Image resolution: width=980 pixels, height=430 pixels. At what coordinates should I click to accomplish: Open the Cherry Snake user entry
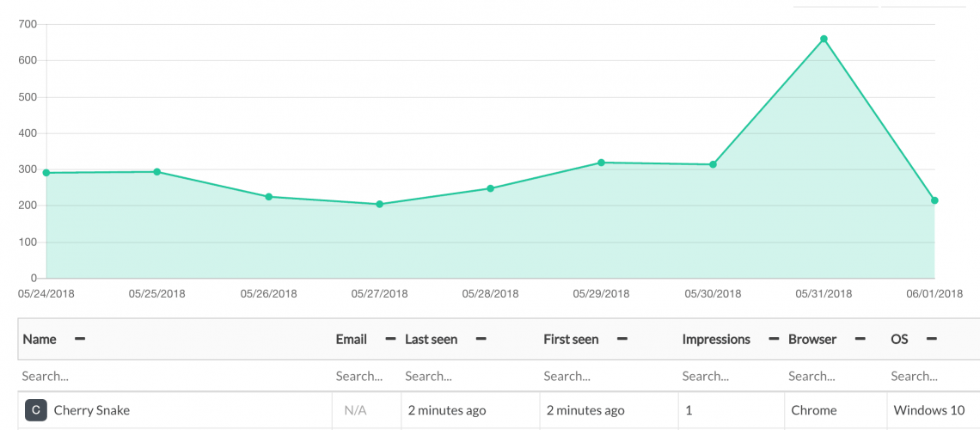92,410
